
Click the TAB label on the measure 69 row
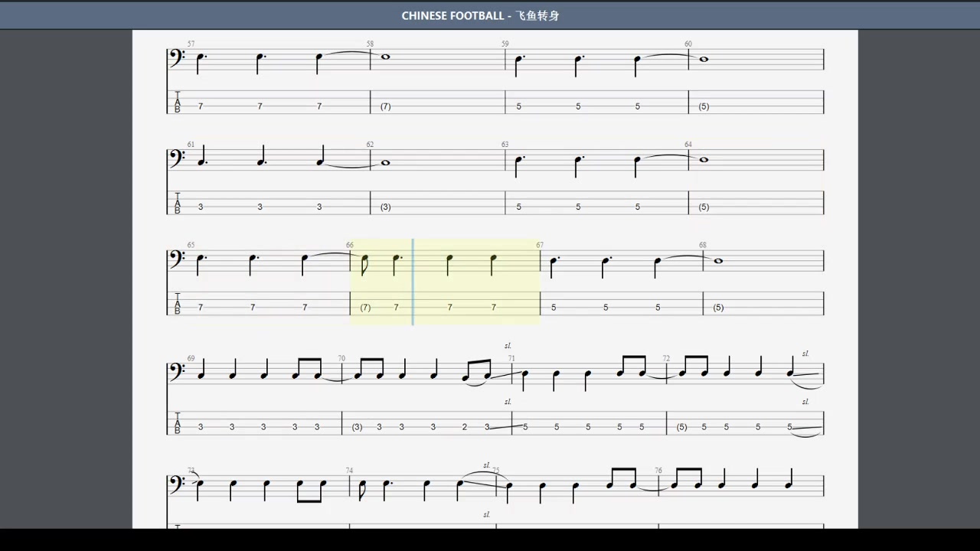tap(178, 423)
